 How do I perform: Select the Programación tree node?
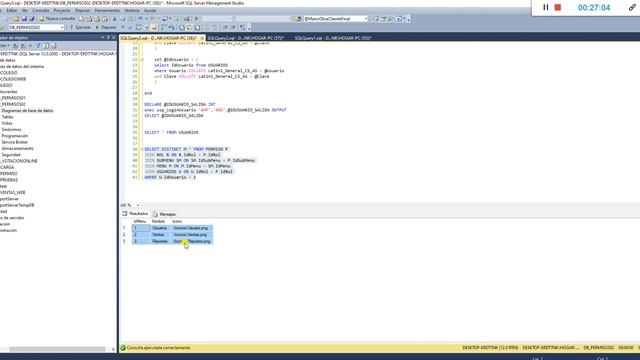pos(15,136)
